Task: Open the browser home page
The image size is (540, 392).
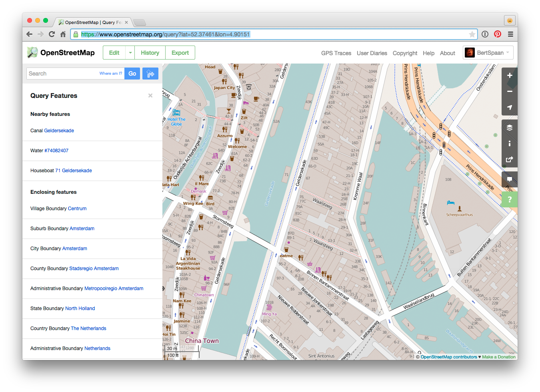Action: point(63,34)
